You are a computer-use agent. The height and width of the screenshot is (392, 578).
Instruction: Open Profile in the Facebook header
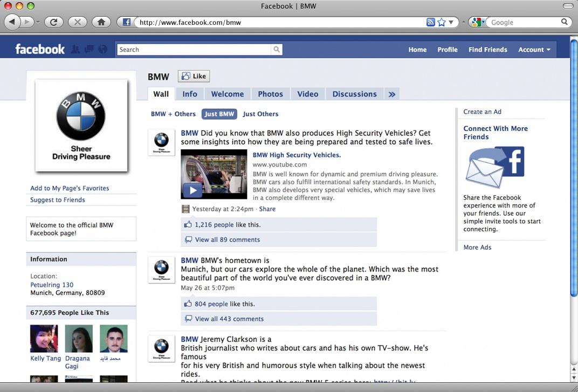448,50
